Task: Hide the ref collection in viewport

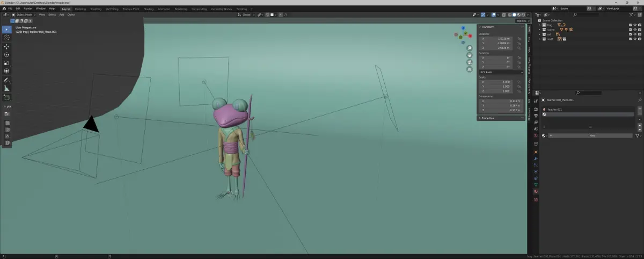Action: [x=635, y=34]
